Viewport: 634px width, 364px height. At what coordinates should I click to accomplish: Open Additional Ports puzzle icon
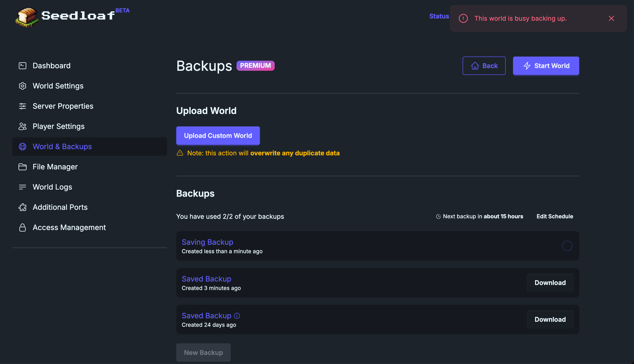coord(23,207)
